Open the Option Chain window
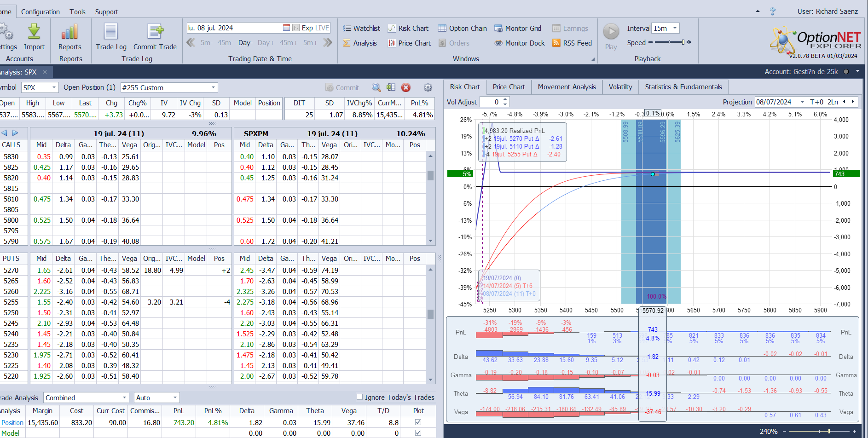 (463, 29)
